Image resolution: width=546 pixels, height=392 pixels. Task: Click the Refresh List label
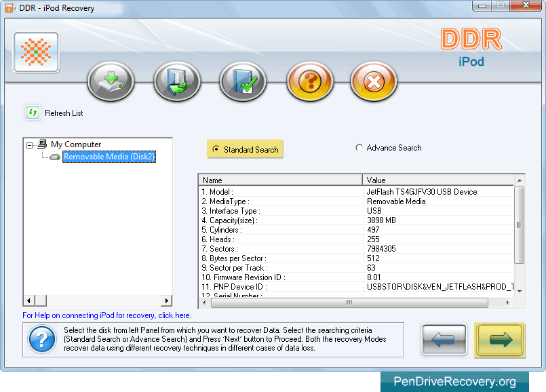pyautogui.click(x=64, y=113)
